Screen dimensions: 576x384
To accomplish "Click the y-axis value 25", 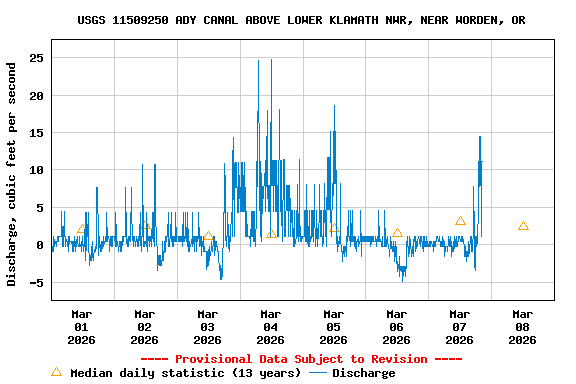I will coord(37,58).
